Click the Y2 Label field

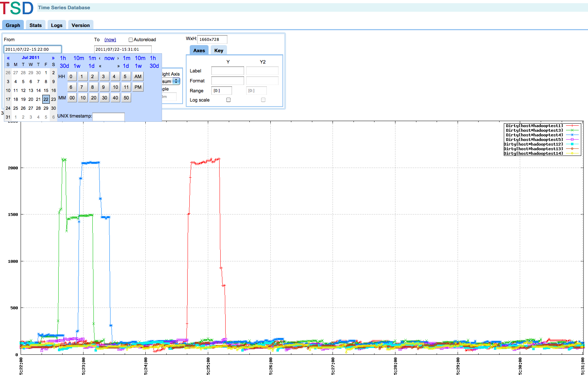click(x=262, y=71)
